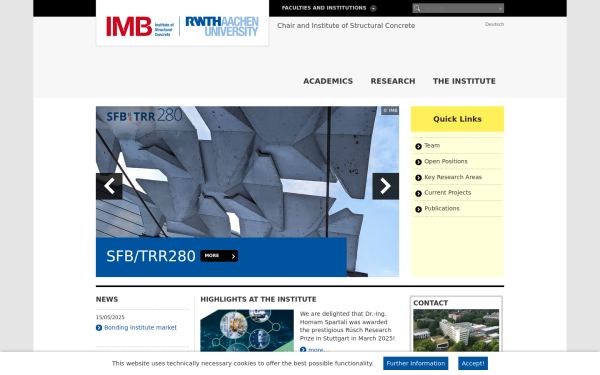The width and height of the screenshot is (600, 375).
Task: Open Bonding institute market news link
Action: [140, 328]
